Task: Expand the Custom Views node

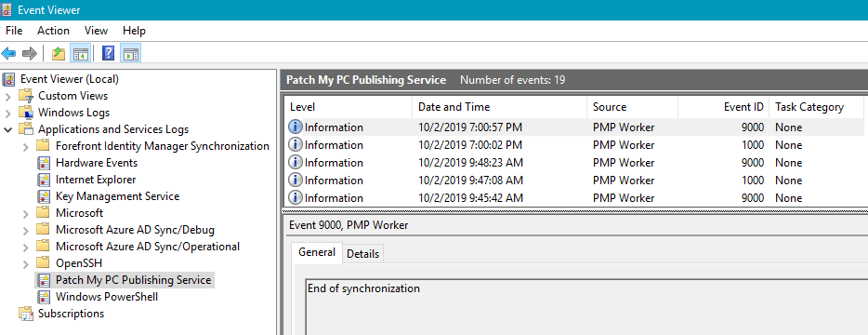Action: pos(7,96)
